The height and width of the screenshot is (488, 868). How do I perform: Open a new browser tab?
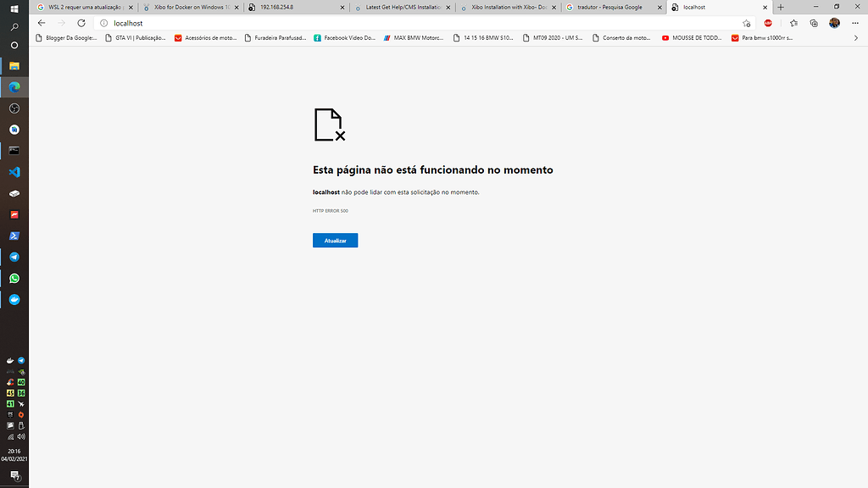(781, 7)
